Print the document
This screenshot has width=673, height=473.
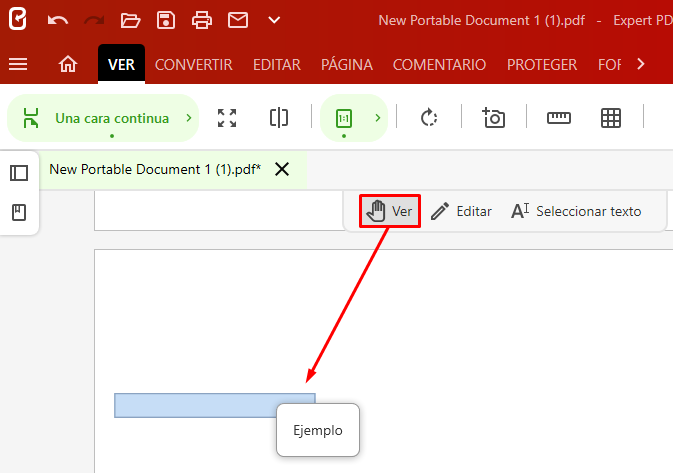point(202,20)
